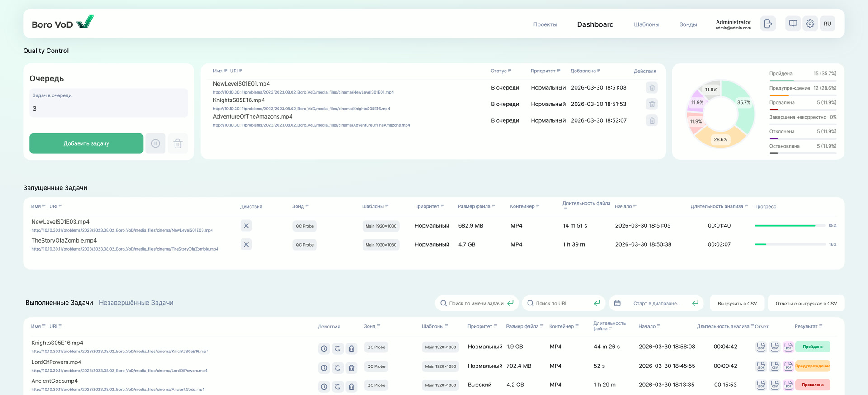Click the Выгрузить в CSV button
The image size is (868, 395).
pos(737,304)
